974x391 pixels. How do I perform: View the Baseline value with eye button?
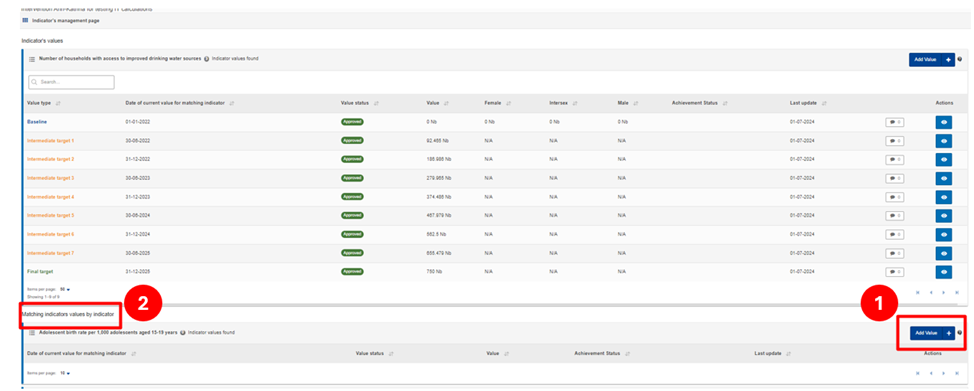944,122
